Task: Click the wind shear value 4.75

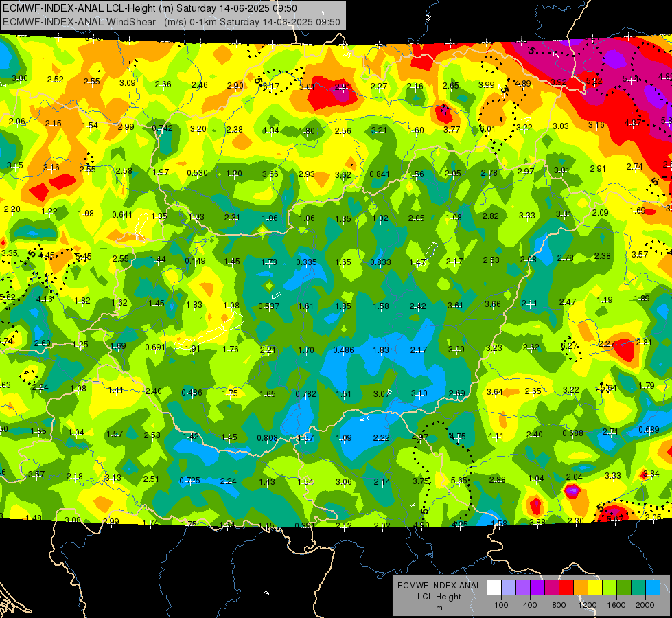Action: [x=457, y=437]
